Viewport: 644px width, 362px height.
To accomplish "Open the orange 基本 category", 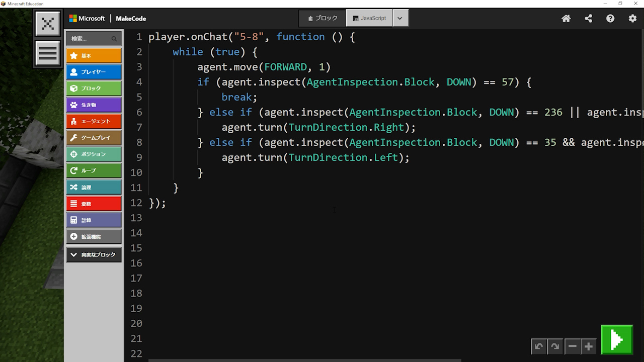I will pos(94,56).
